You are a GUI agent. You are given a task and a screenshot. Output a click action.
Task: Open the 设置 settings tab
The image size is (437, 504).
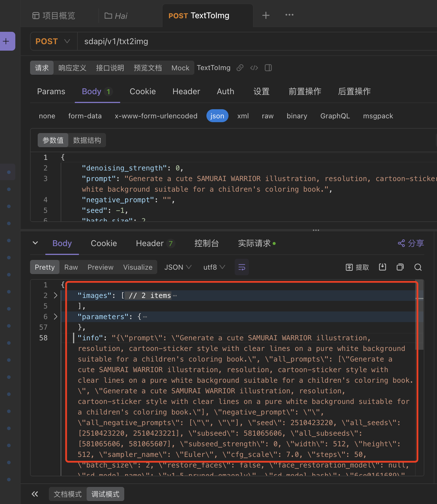pyautogui.click(x=261, y=92)
